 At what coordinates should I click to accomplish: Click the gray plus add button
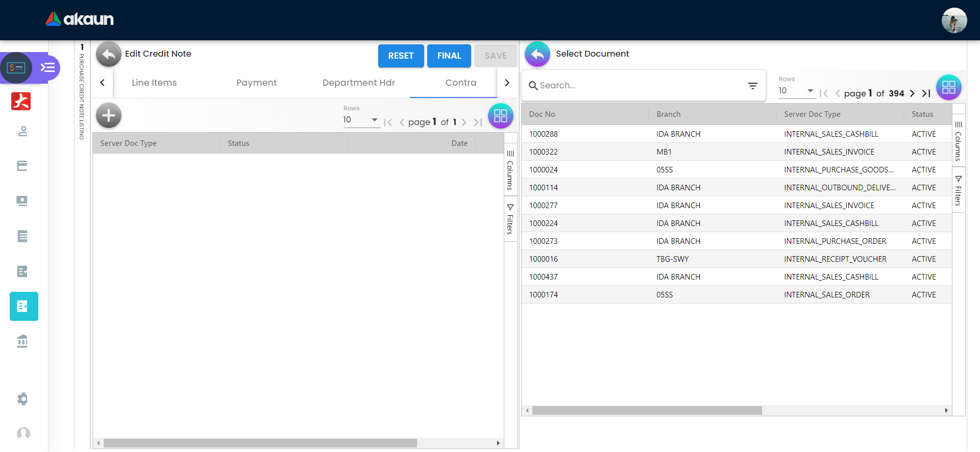coord(109,115)
